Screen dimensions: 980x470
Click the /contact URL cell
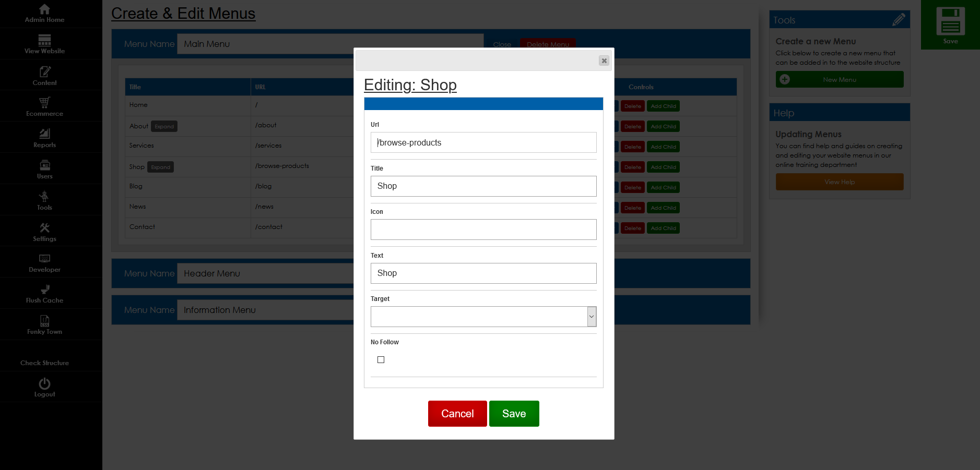click(302, 227)
